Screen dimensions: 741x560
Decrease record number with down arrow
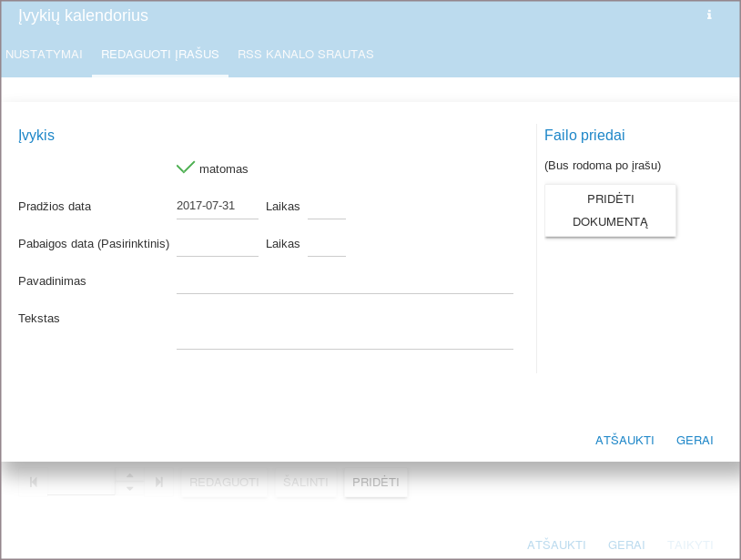[x=130, y=489]
